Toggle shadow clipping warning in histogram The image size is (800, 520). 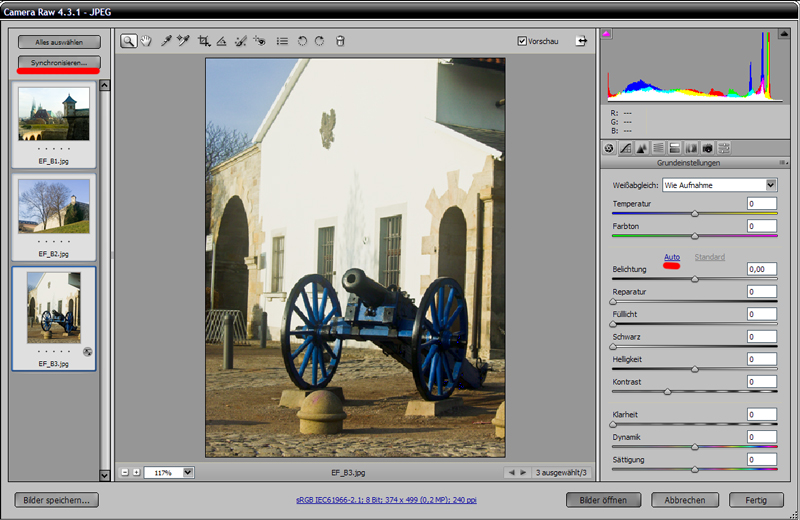pyautogui.click(x=607, y=35)
